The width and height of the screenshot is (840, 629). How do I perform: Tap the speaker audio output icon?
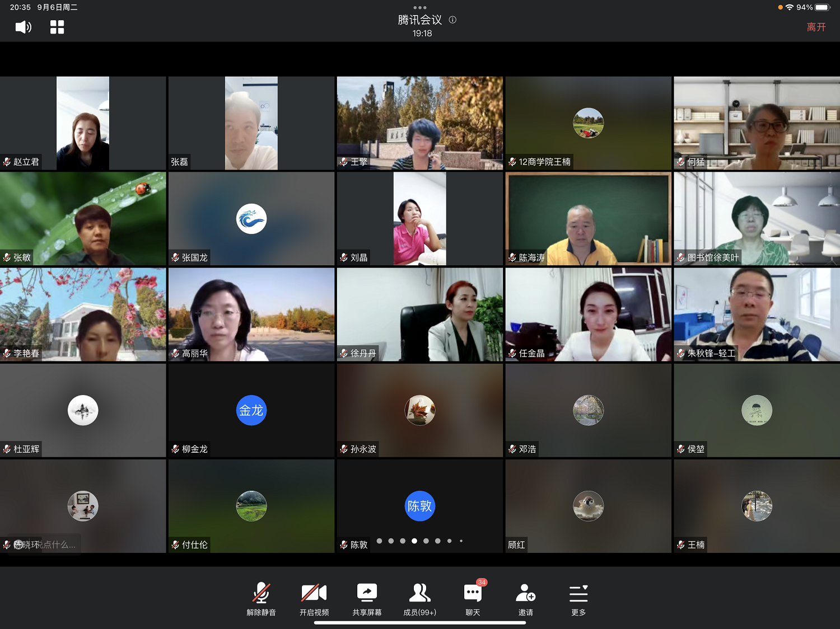pyautogui.click(x=23, y=27)
